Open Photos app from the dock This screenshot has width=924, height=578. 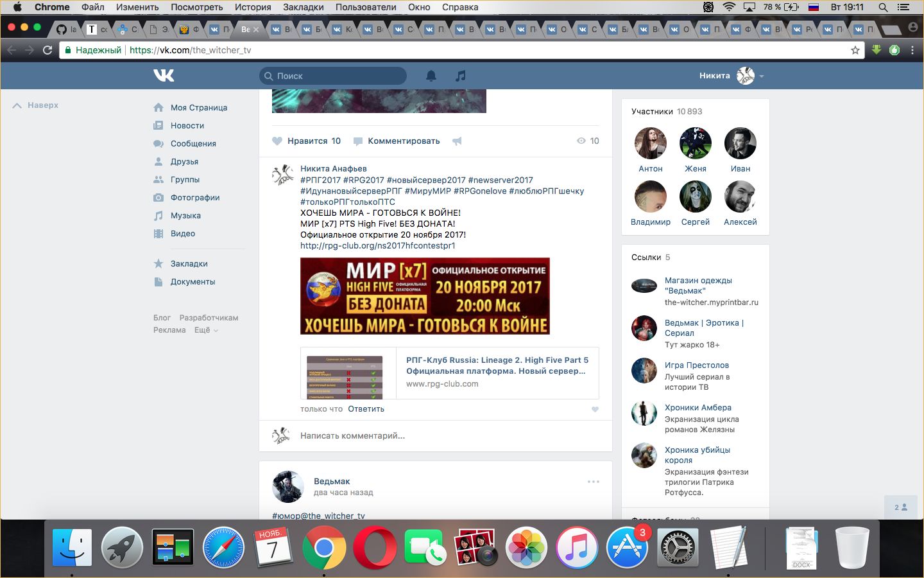pos(526,548)
